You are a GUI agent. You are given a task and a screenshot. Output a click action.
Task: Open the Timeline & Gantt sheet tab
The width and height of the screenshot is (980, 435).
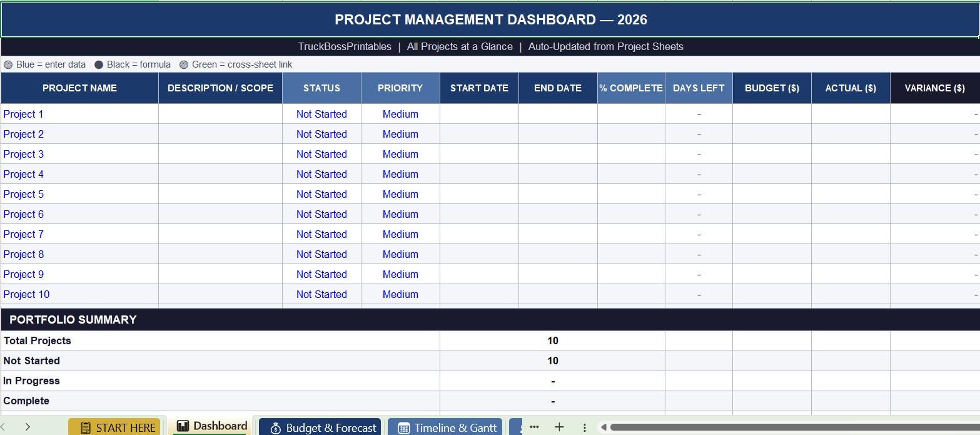[445, 427]
